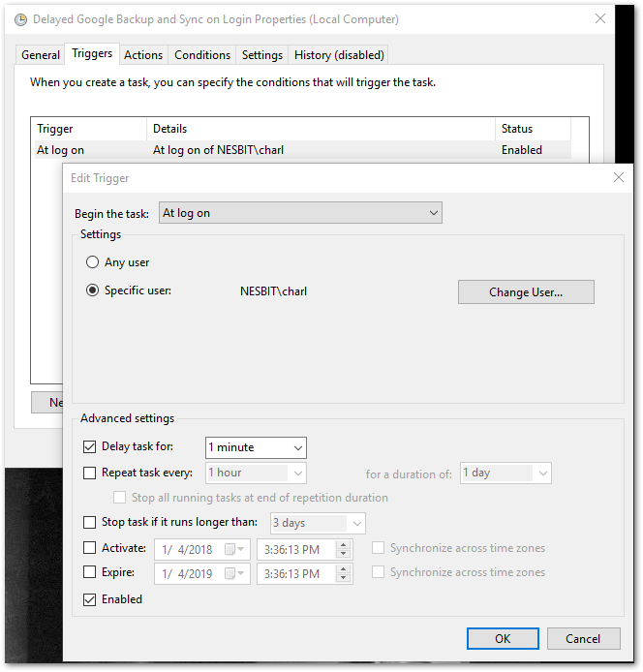
Task: Open the Repeat task 1 hour dropdown
Action: click(x=256, y=473)
